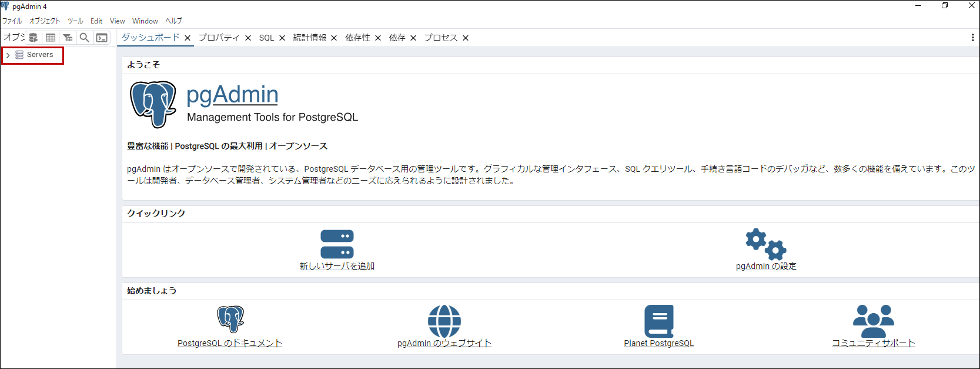This screenshot has width=980, height=369.
Task: Open the three-dot panel options menu
Action: tap(972, 38)
